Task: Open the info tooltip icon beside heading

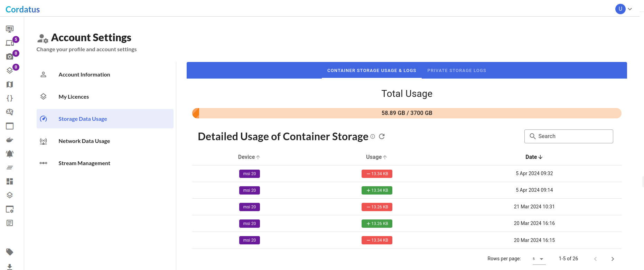Action: pyautogui.click(x=373, y=136)
